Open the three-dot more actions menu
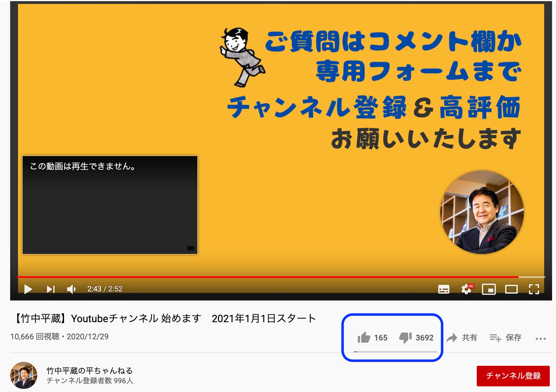 [x=540, y=339]
